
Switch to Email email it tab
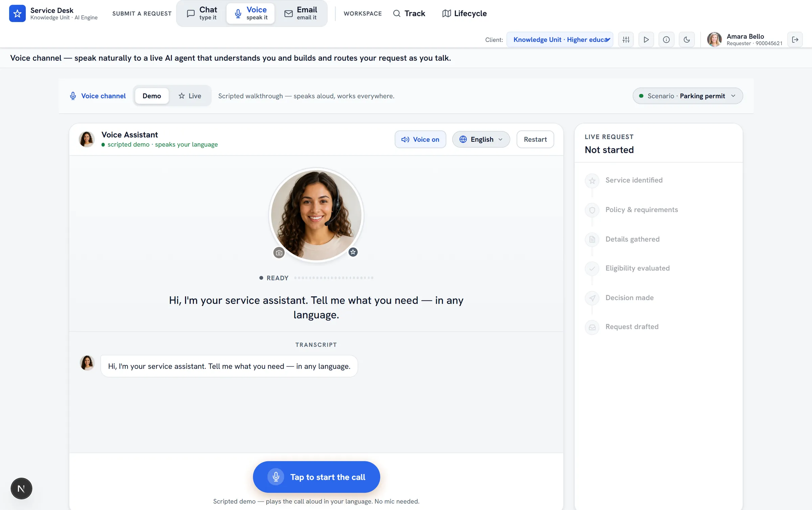point(301,13)
